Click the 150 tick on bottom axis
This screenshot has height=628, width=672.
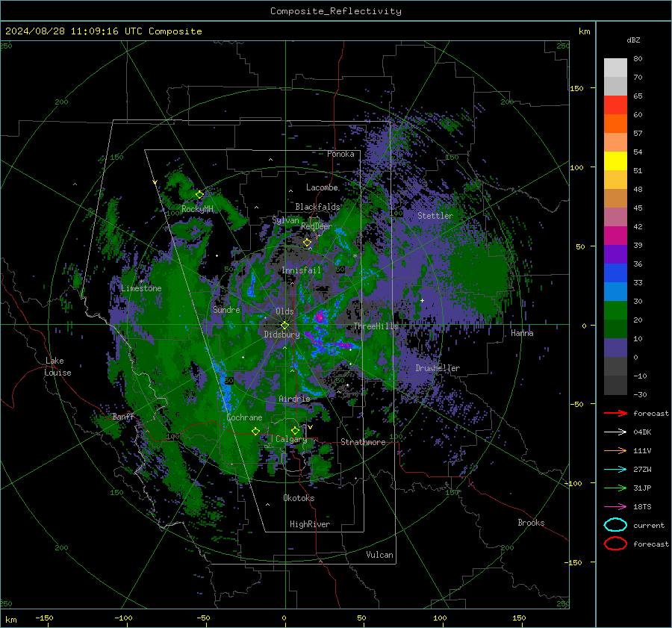click(519, 618)
